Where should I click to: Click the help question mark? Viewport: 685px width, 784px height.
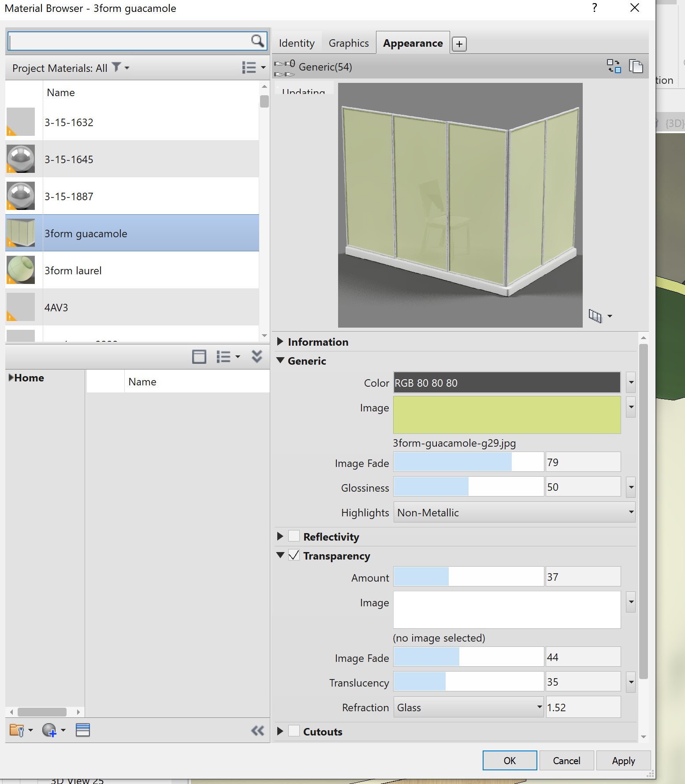(595, 7)
